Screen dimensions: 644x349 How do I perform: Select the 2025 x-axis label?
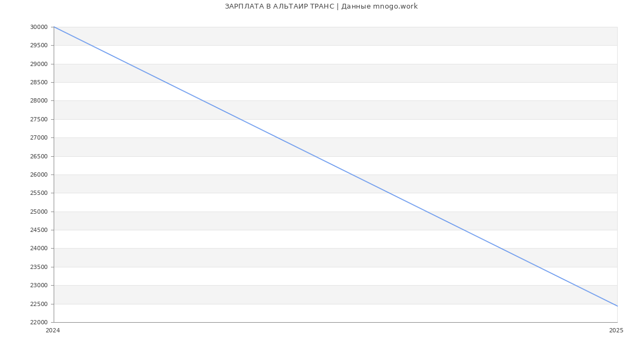tap(616, 331)
